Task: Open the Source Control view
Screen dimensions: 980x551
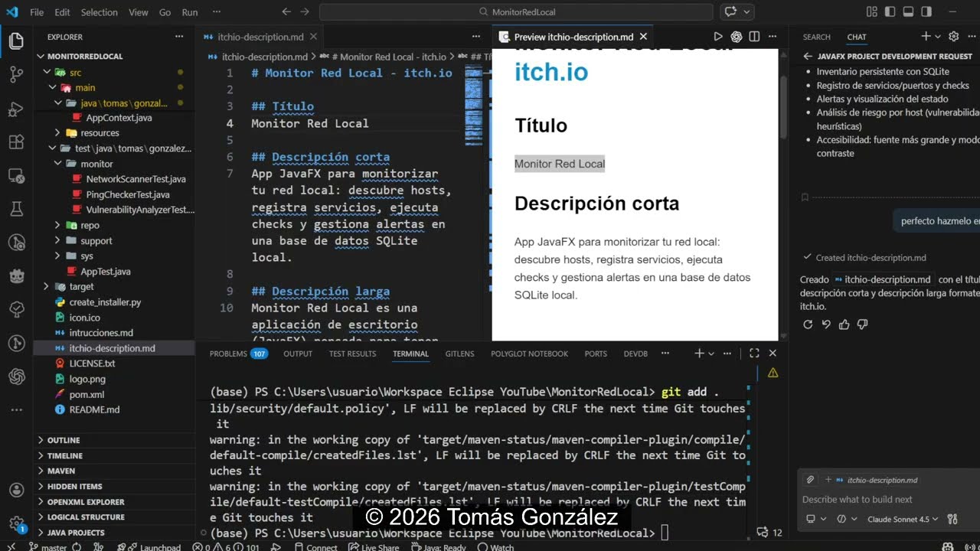Action: pos(16,74)
